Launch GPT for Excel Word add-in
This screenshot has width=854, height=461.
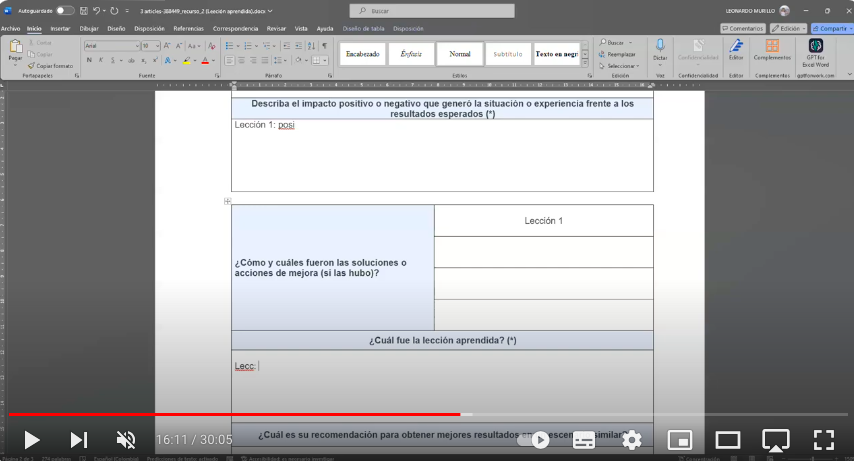[x=815, y=50]
